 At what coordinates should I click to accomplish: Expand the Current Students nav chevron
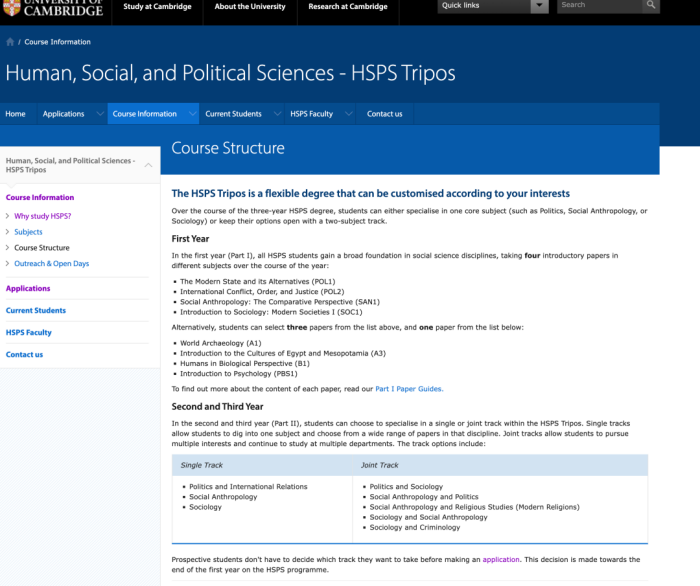pyautogui.click(x=277, y=114)
